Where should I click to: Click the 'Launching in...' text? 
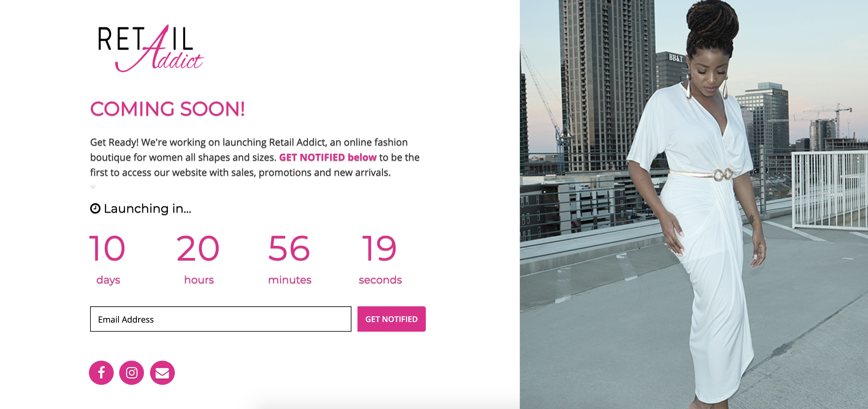click(148, 209)
